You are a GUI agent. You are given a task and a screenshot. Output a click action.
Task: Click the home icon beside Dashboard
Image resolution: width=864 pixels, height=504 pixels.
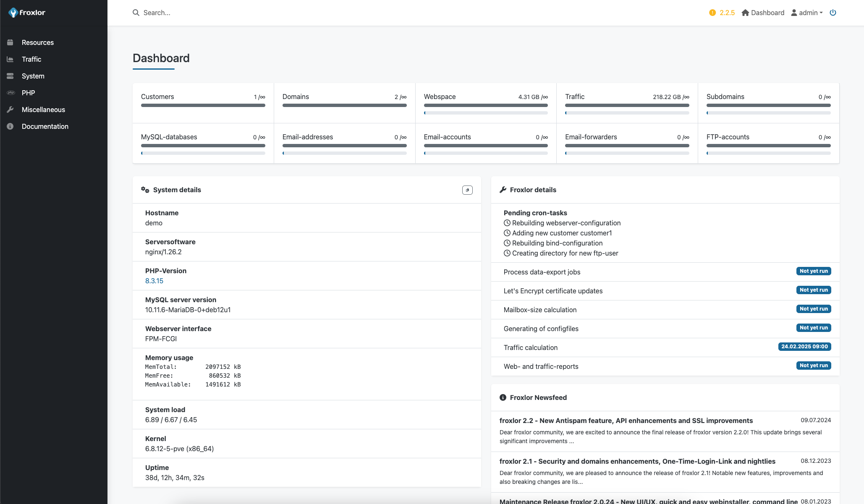tap(745, 13)
